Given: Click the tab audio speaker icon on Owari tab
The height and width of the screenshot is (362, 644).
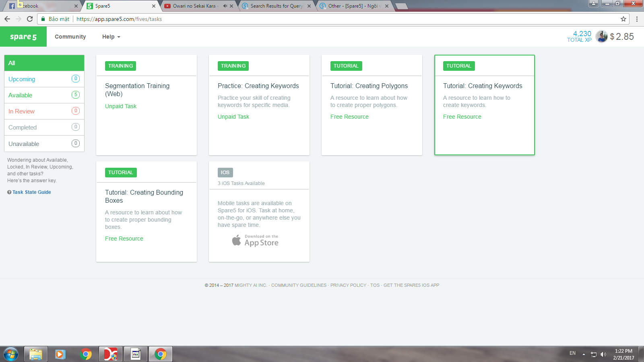Looking at the screenshot, I should point(225,6).
